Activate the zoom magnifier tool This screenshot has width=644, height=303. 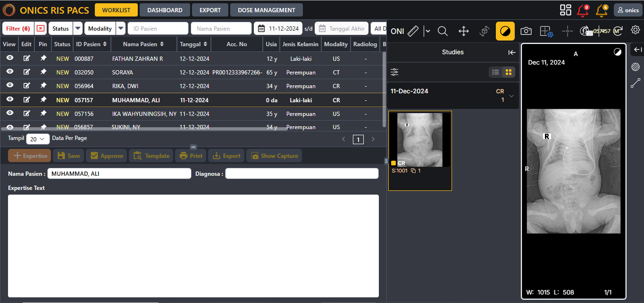coord(443,31)
